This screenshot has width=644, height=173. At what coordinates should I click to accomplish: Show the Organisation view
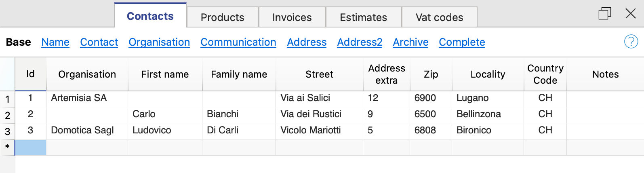159,42
